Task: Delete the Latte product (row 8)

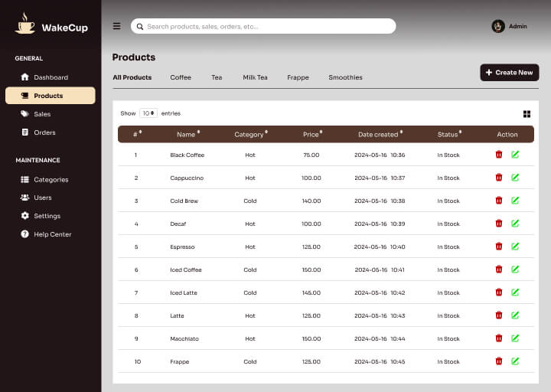Action: pyautogui.click(x=499, y=315)
